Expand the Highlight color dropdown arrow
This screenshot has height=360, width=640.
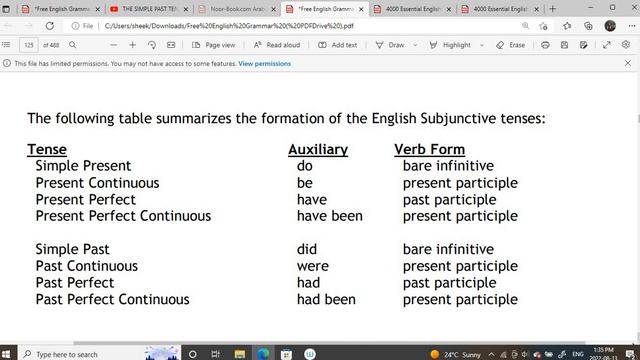482,45
